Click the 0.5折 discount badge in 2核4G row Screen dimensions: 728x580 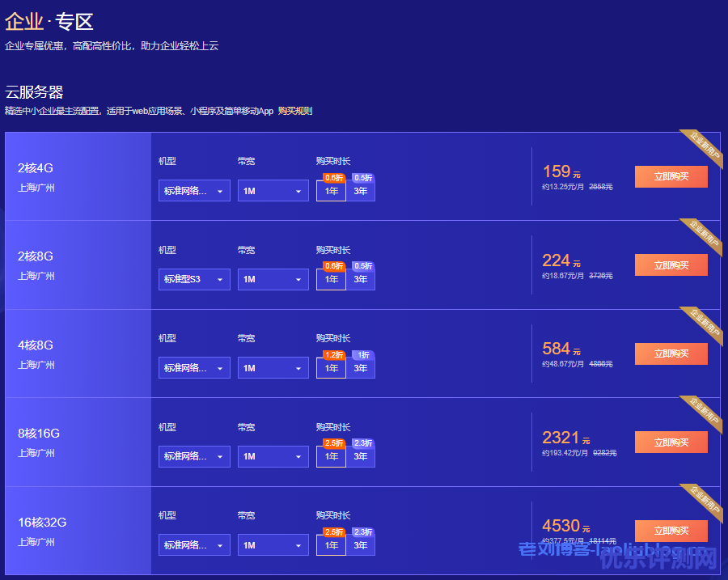363,178
